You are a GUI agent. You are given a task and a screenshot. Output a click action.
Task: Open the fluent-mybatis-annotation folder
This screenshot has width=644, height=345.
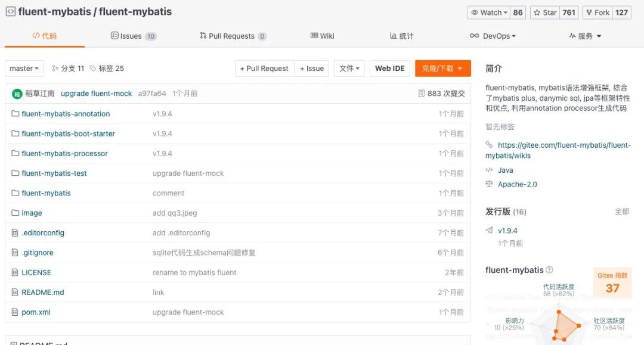pos(66,114)
